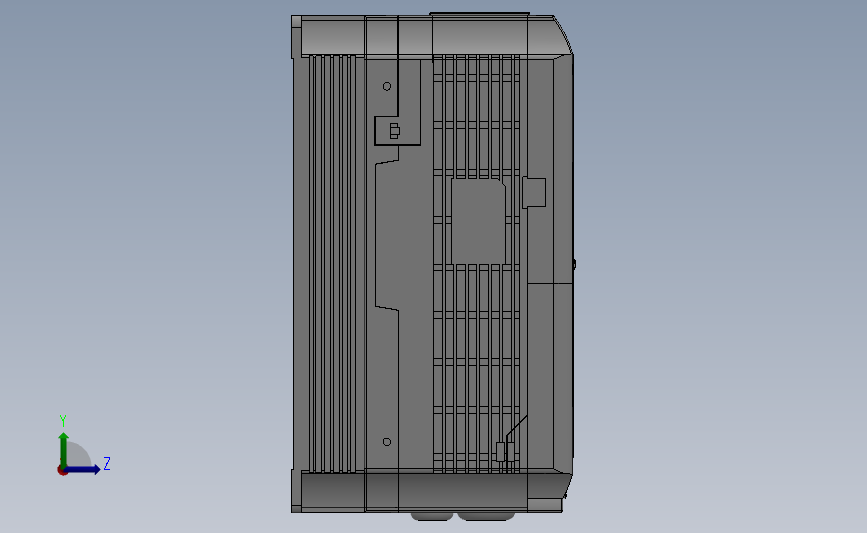Select the upper circular hole on the model

(387, 86)
